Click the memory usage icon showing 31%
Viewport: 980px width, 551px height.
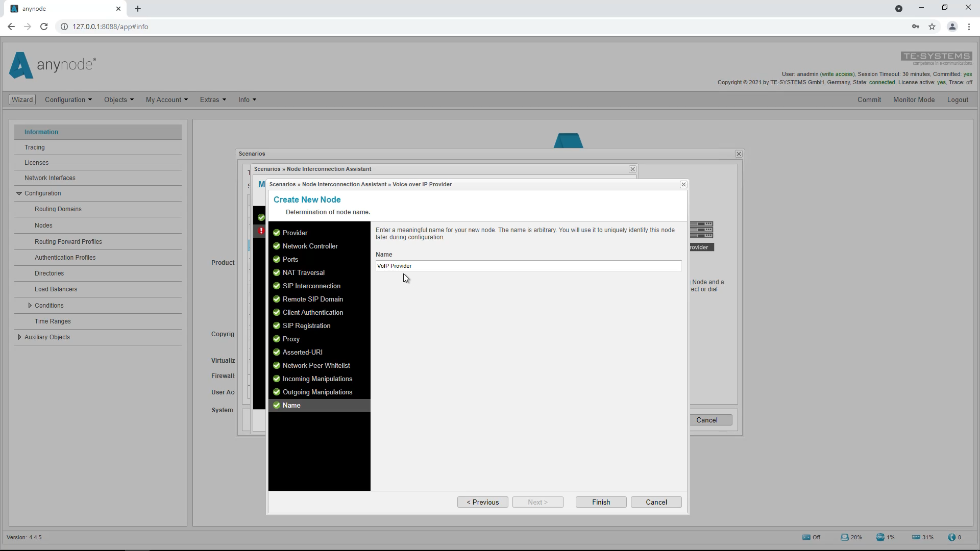(x=915, y=537)
